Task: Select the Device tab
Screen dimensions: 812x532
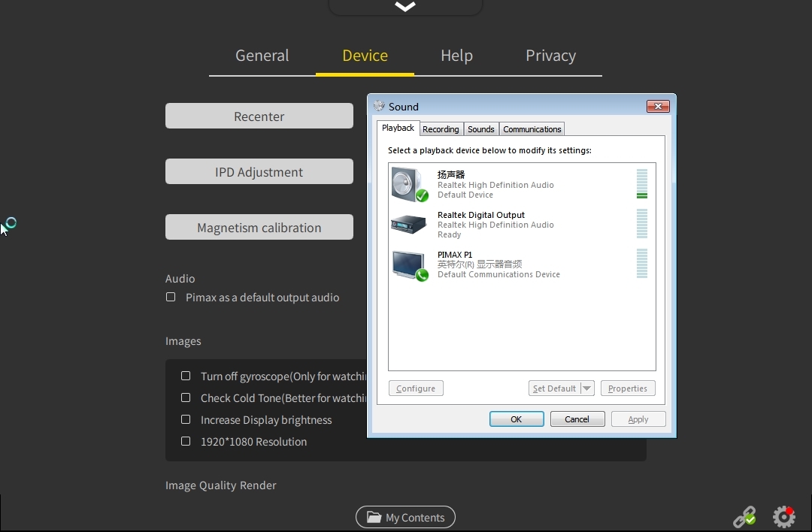Action: pos(365,56)
